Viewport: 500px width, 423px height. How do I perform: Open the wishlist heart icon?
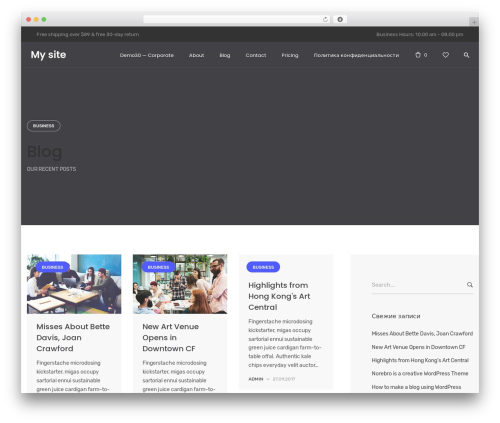pos(445,55)
